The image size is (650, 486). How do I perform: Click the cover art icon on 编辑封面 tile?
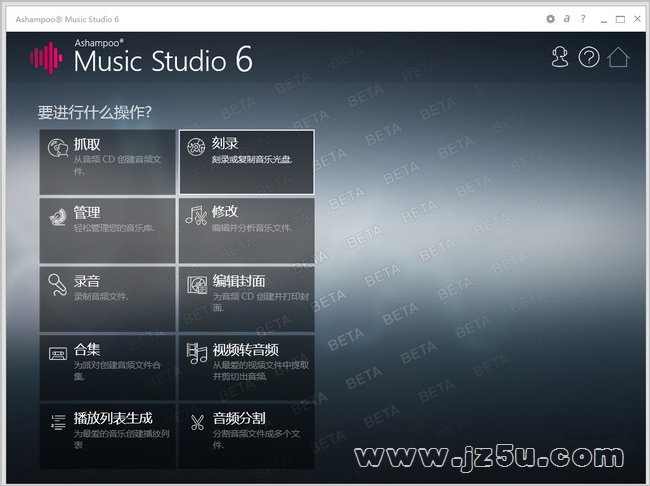click(x=197, y=284)
